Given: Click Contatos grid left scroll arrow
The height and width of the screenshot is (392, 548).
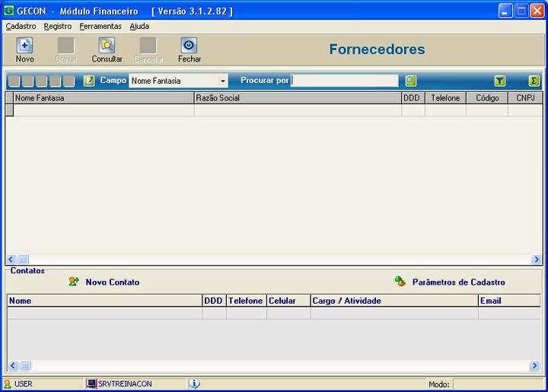Looking at the screenshot, I should pyautogui.click(x=13, y=365).
